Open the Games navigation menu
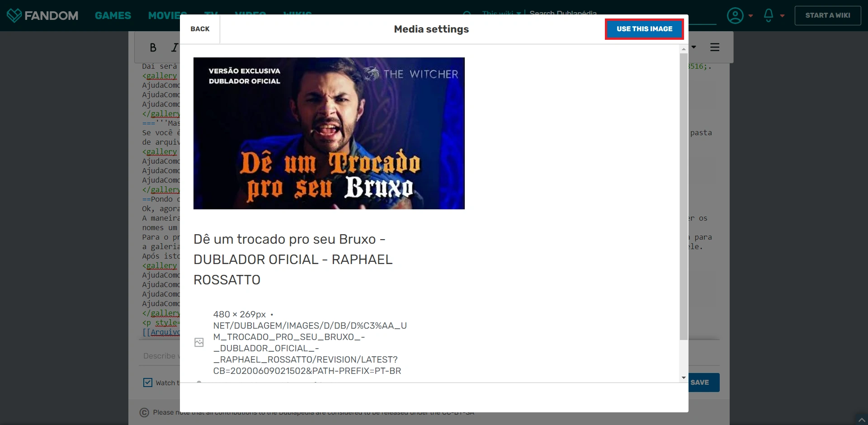This screenshot has width=868, height=425. coord(113,15)
